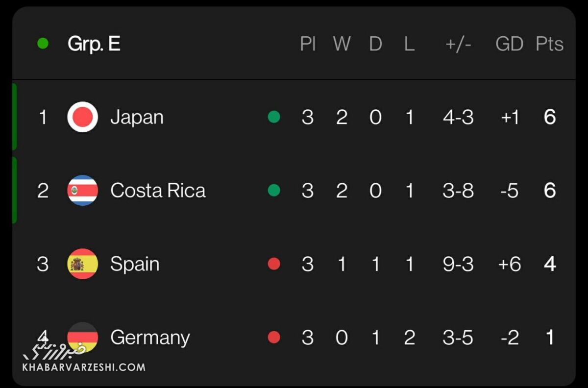
Task: Open the Grp. E group header
Action: pos(94,44)
